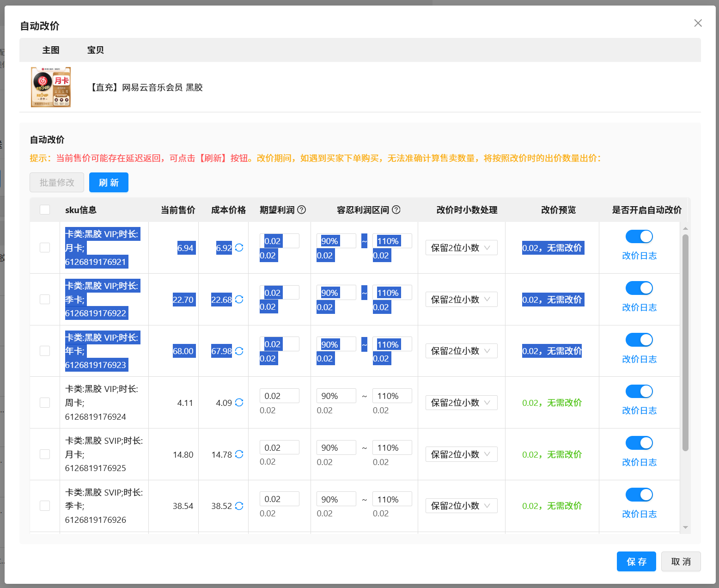The image size is (719, 588).
Task: Refresh cost price 22.68 for 季卡 row
Action: pos(239,300)
